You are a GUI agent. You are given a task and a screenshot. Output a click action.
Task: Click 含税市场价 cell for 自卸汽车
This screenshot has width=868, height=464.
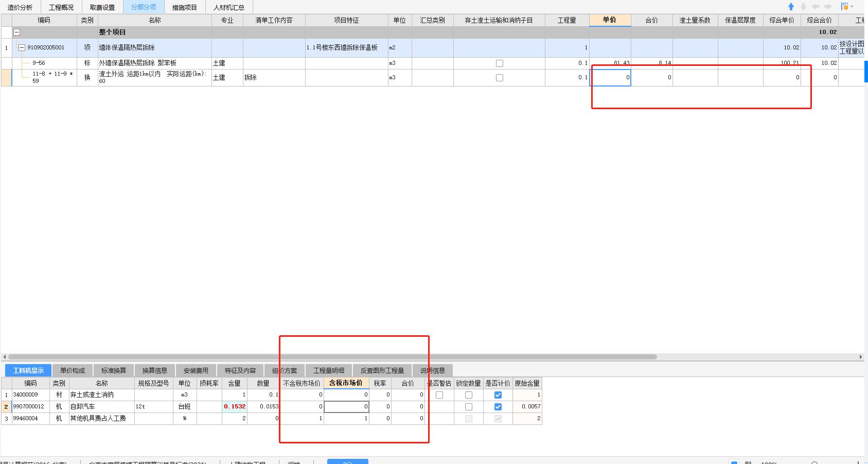point(346,407)
